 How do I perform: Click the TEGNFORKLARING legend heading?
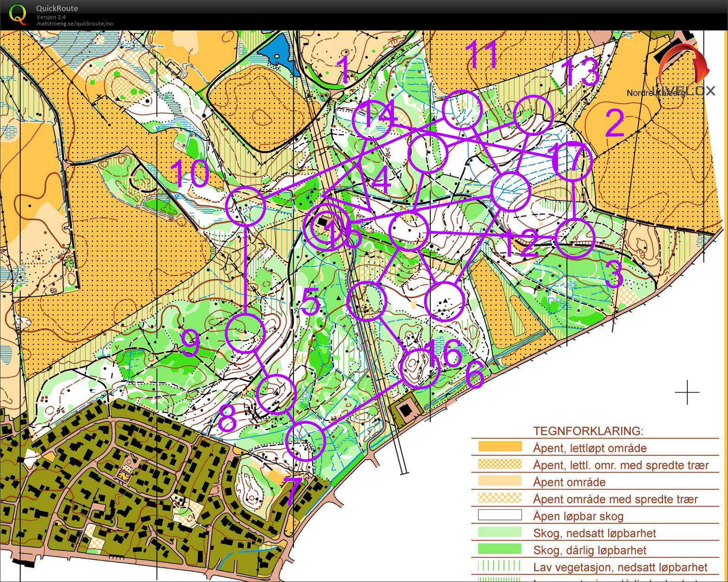pos(588,431)
